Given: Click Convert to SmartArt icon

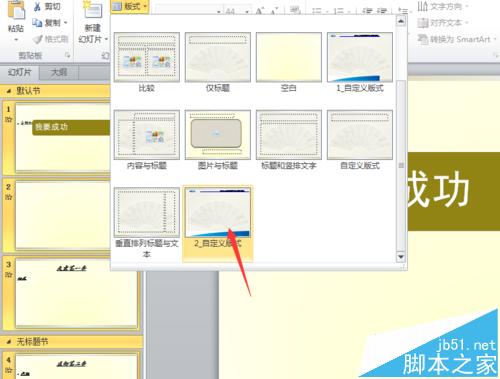Looking at the screenshot, I should [423, 39].
